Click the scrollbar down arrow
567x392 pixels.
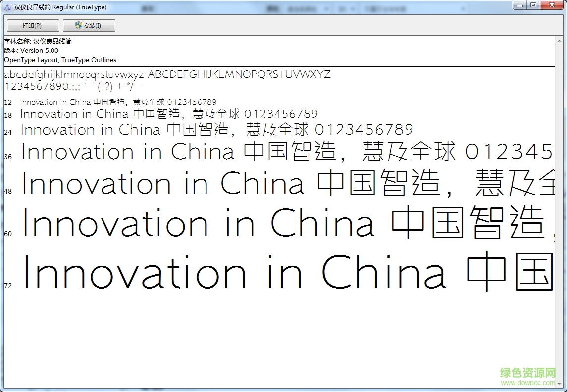coord(560,384)
